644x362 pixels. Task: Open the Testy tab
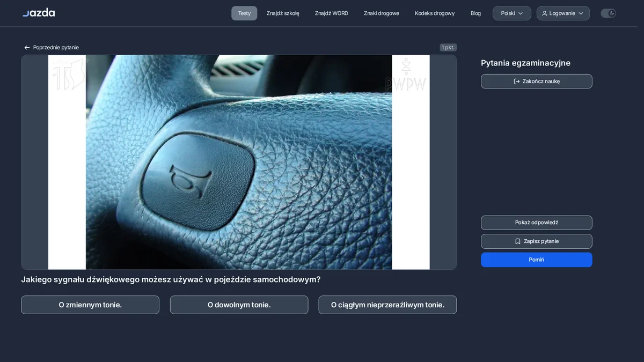(244, 13)
